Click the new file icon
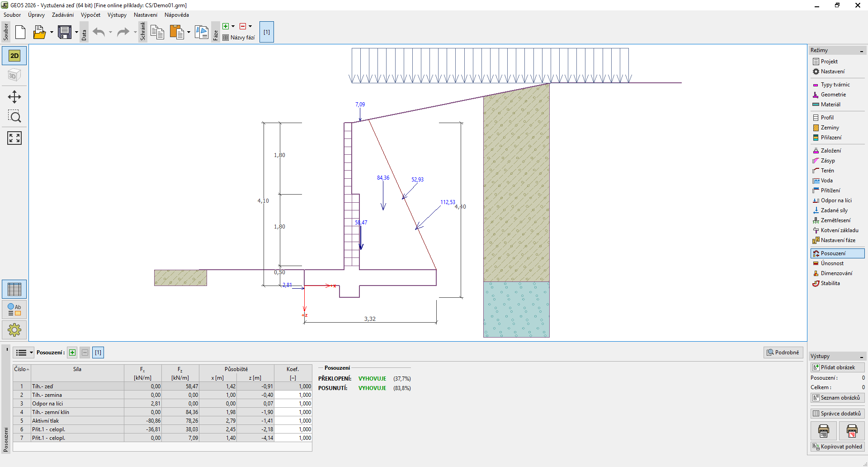868x467 pixels. (x=20, y=32)
